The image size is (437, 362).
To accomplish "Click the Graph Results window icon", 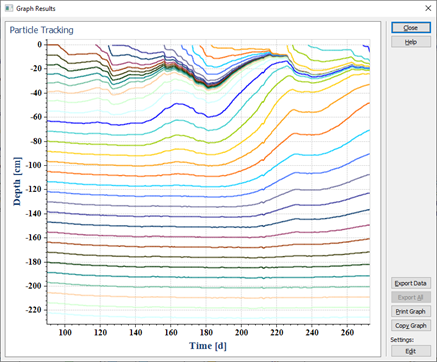I will pos(9,8).
